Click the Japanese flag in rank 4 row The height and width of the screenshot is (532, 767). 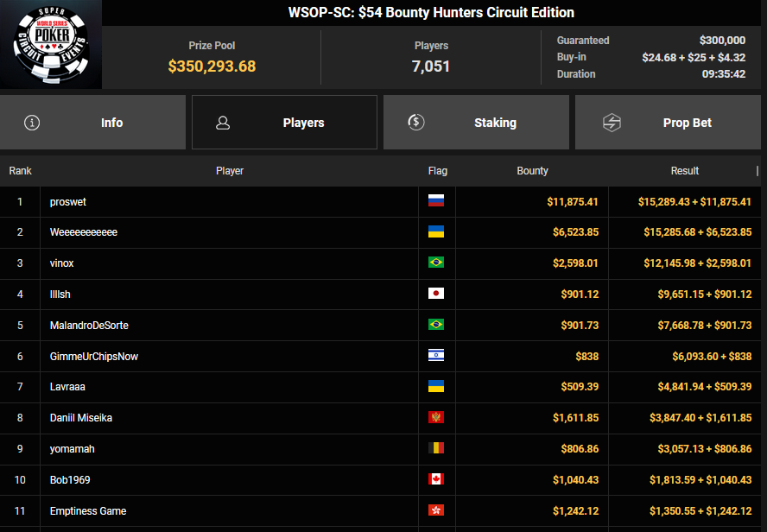coord(436,294)
